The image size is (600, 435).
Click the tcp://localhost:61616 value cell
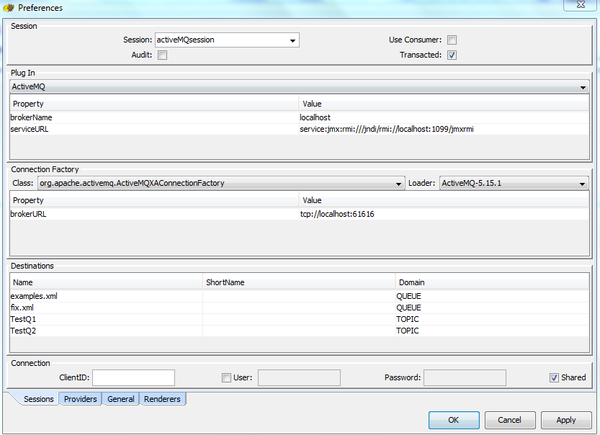point(443,214)
